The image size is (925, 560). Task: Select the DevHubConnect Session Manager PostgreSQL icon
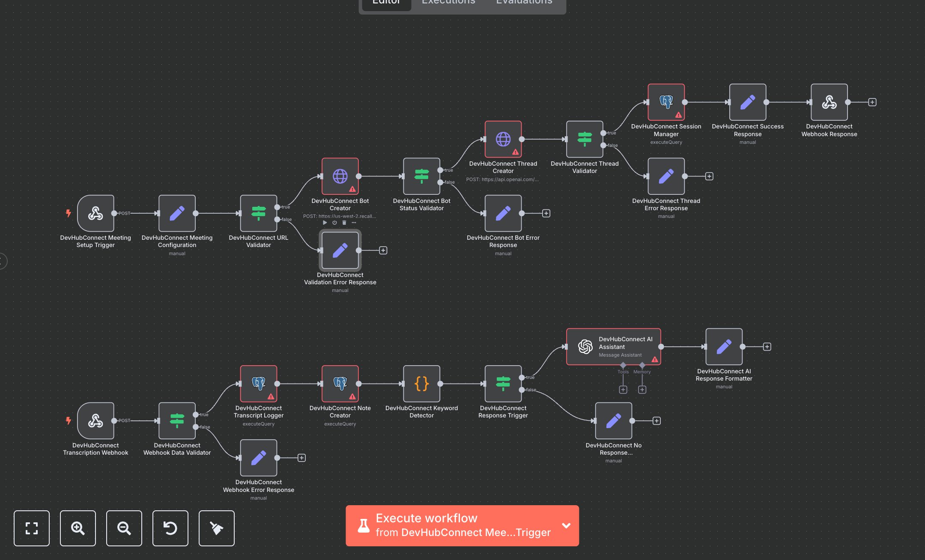tap(666, 102)
